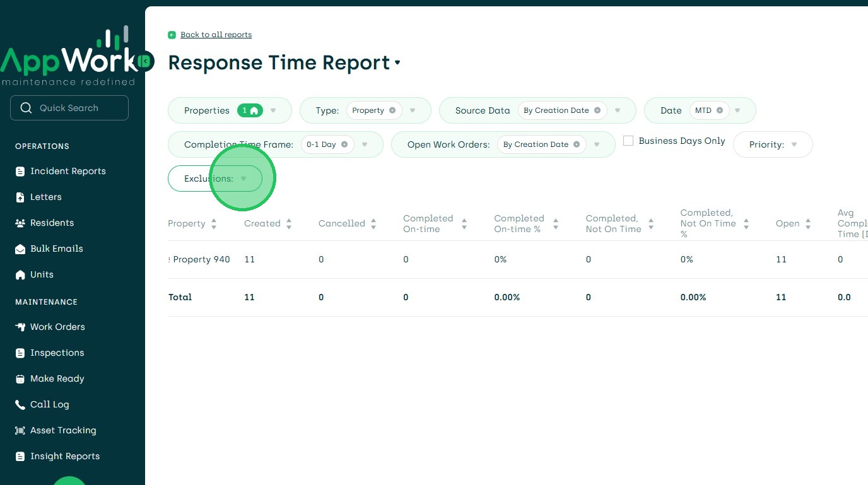Click the 0.00% Completed On-time total
Screen dimensions: 868x485
tap(507, 298)
